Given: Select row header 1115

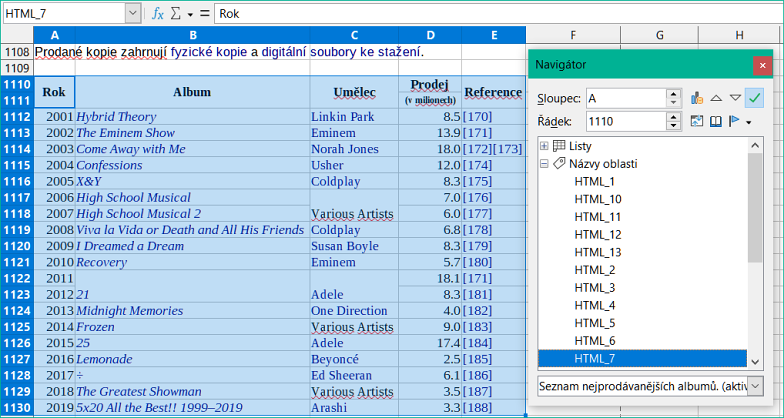Looking at the screenshot, I should tap(17, 165).
